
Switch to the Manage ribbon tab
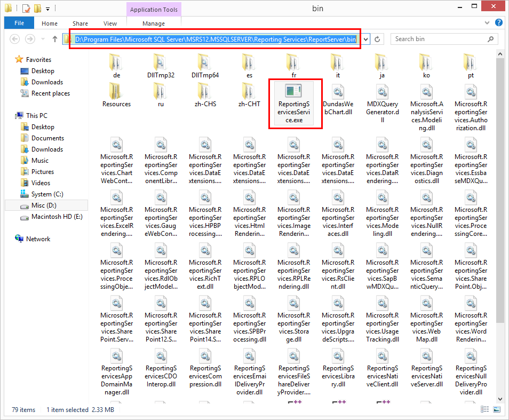coord(154,23)
